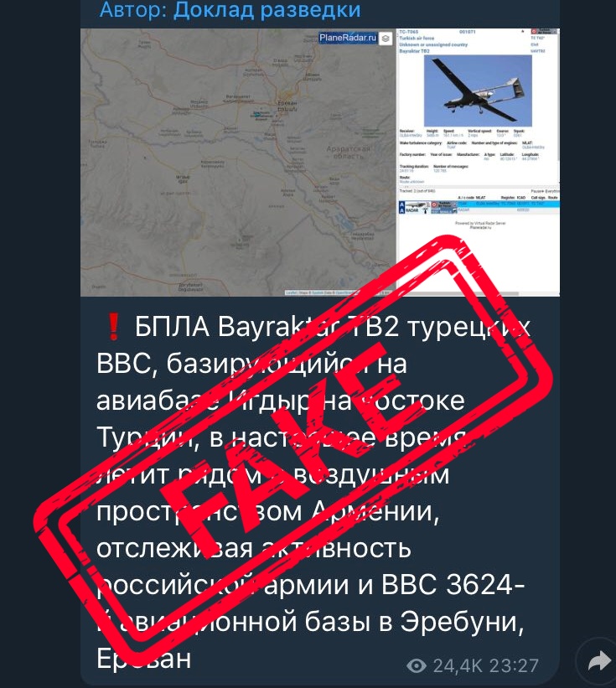Click the Powered by Virtual Radar Server text
Viewport: 616px width, 688px height.
480,224
